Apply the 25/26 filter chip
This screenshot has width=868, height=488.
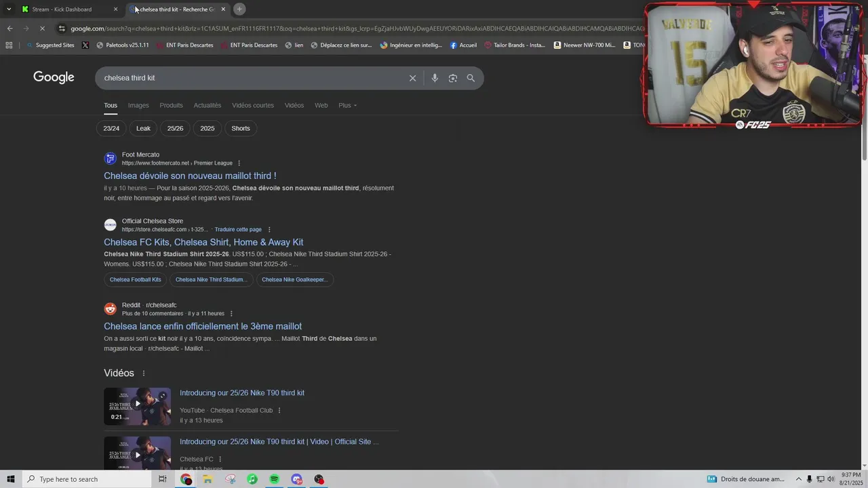tap(175, 128)
